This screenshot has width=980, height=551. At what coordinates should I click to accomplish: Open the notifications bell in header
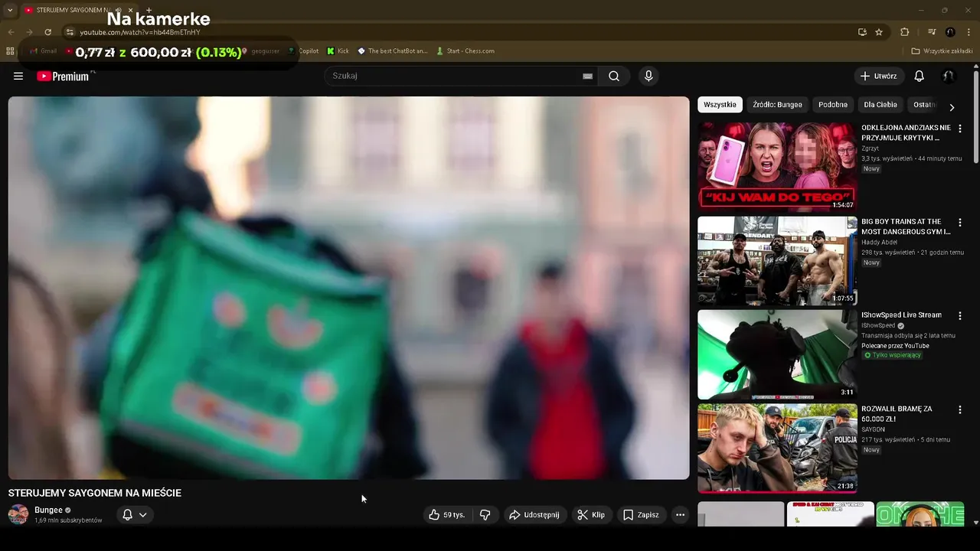tap(919, 76)
